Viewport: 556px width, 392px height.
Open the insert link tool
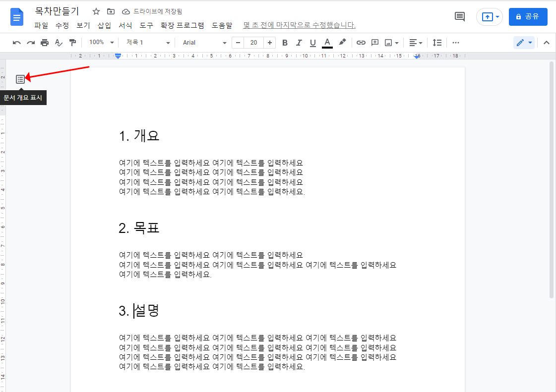tap(361, 43)
